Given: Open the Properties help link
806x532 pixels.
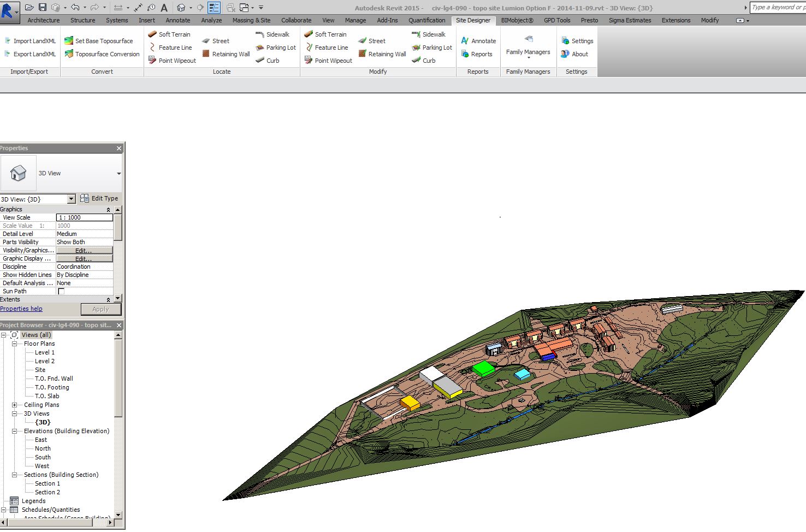Looking at the screenshot, I should point(21,309).
